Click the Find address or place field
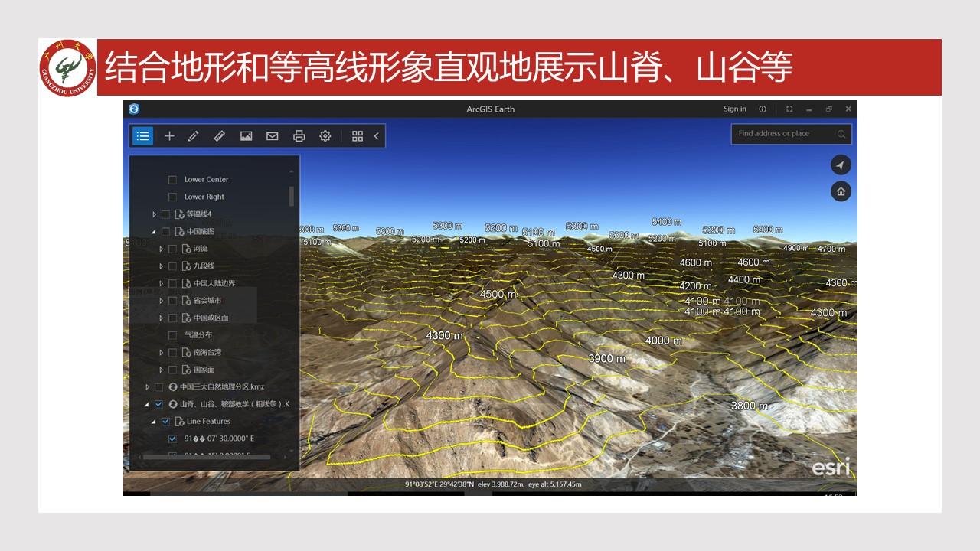 tap(791, 134)
